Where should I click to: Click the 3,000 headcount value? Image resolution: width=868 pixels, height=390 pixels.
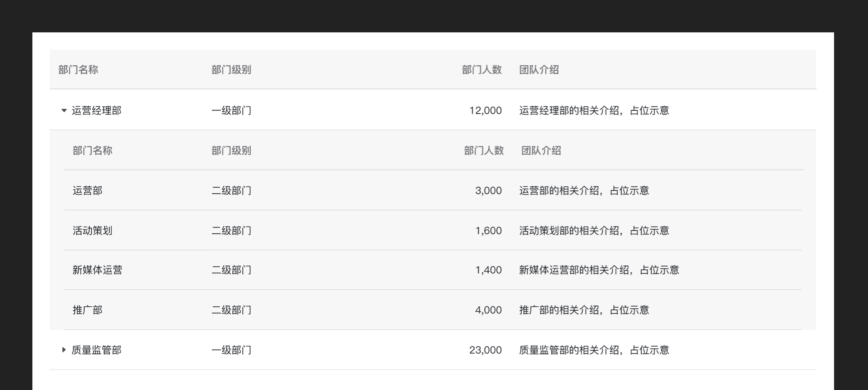(x=488, y=191)
